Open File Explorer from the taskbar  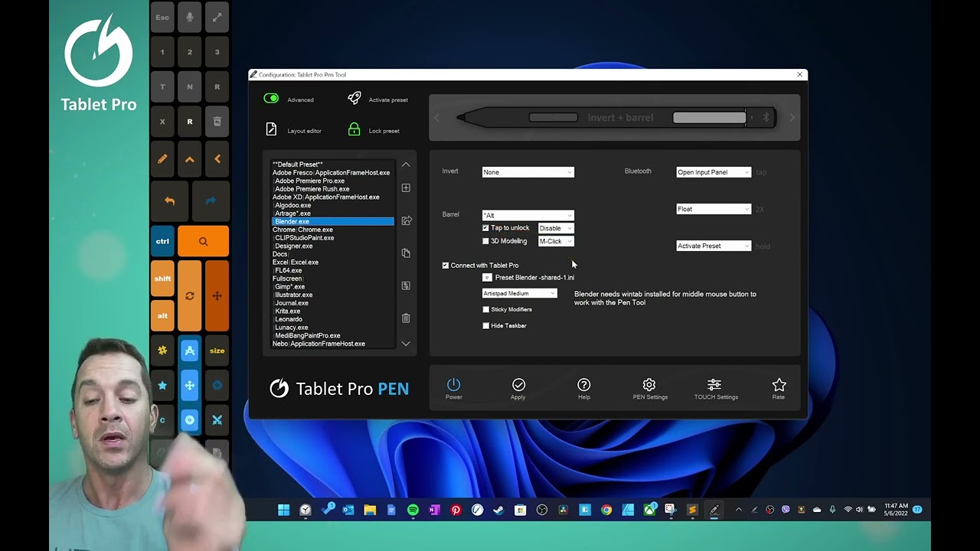click(370, 510)
